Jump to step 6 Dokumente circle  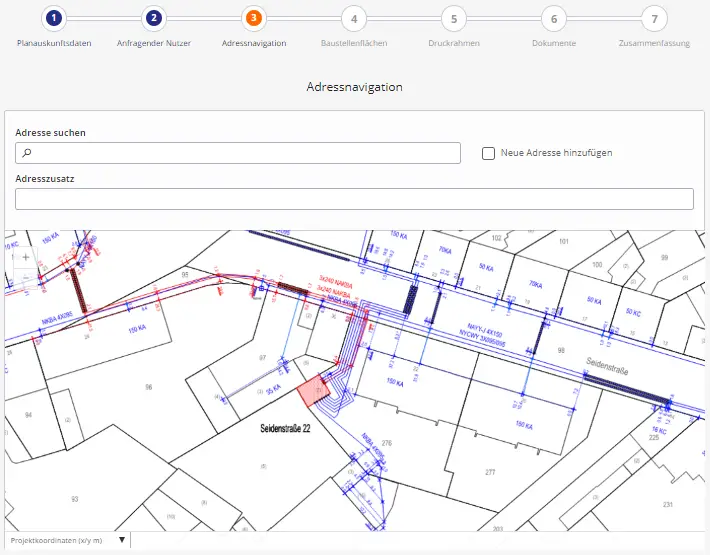click(x=554, y=19)
